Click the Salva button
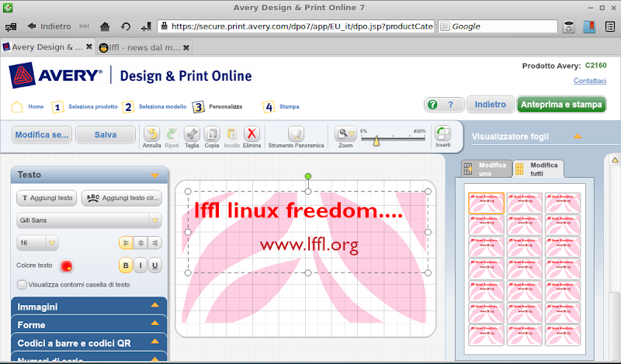 [x=106, y=135]
